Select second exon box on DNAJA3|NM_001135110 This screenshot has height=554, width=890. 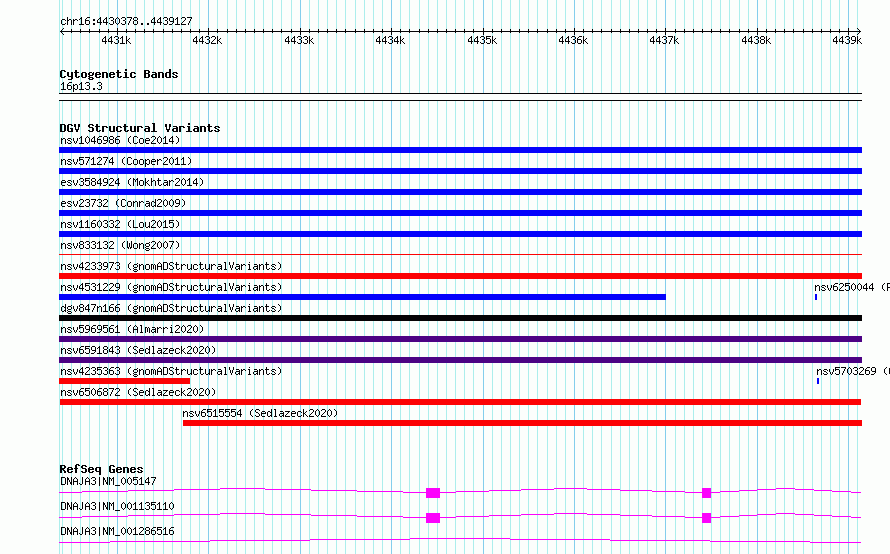coord(707,518)
